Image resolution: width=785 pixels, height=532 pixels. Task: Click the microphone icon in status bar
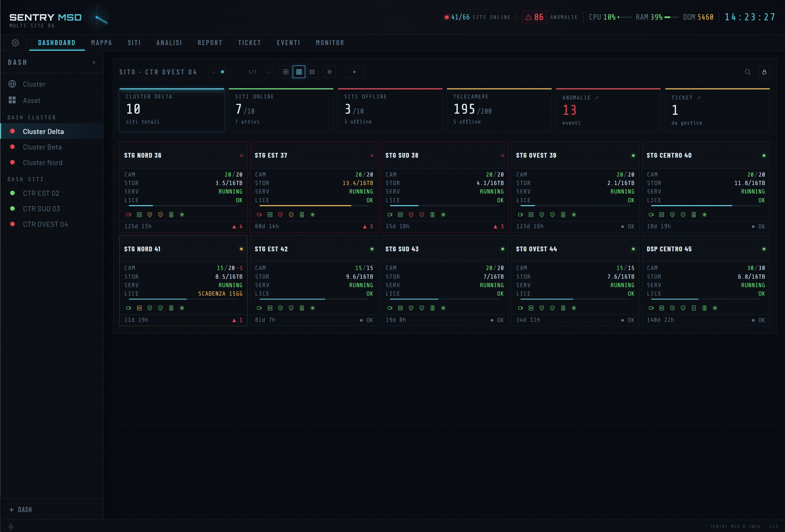11,527
